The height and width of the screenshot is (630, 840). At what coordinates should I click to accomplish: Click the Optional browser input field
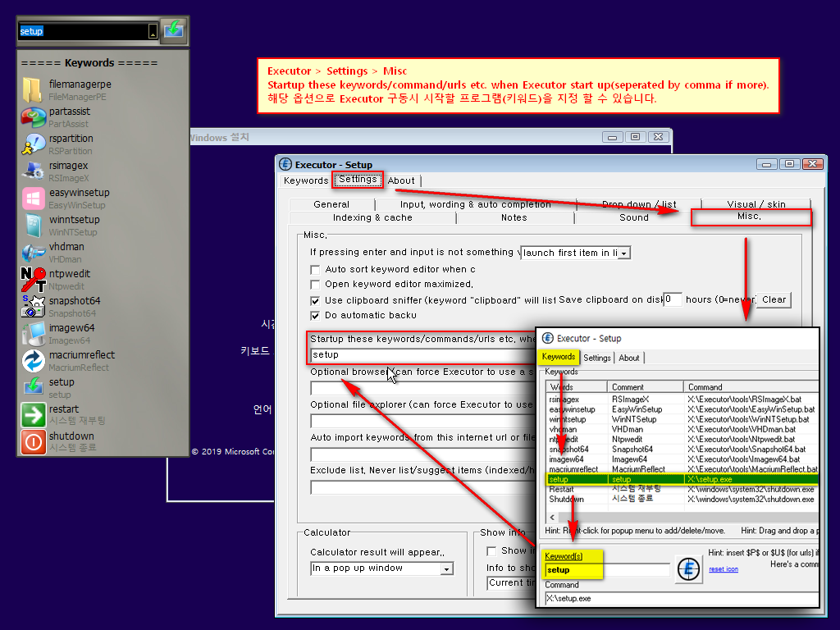coord(422,388)
